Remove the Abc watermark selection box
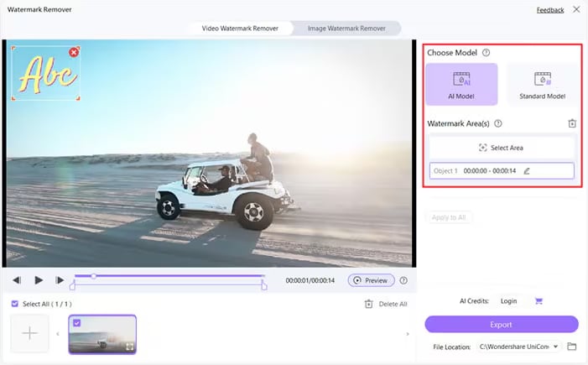The height and width of the screenshot is (365, 588). tap(74, 52)
